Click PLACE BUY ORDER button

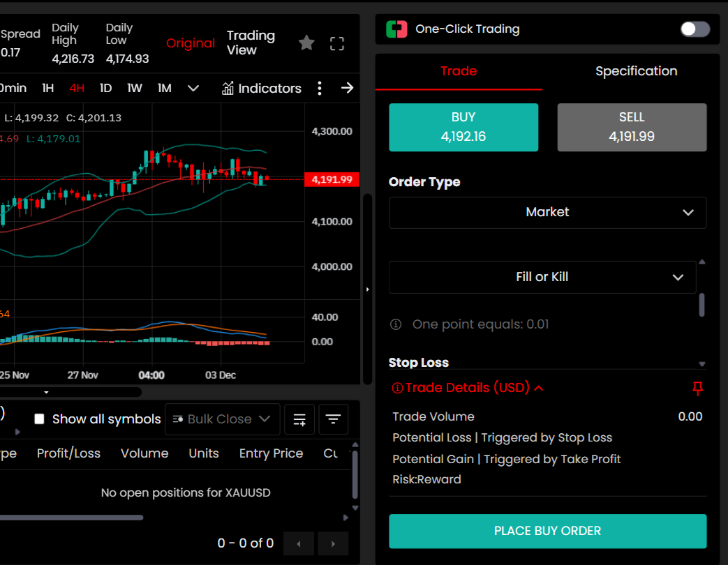(547, 531)
